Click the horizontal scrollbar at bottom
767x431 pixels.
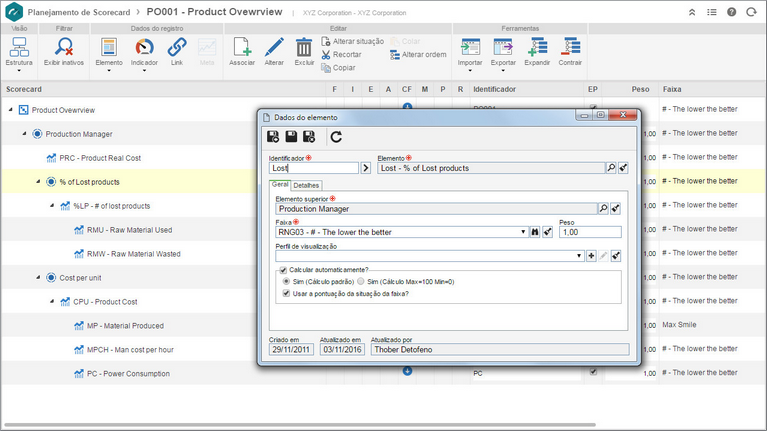click(299, 425)
